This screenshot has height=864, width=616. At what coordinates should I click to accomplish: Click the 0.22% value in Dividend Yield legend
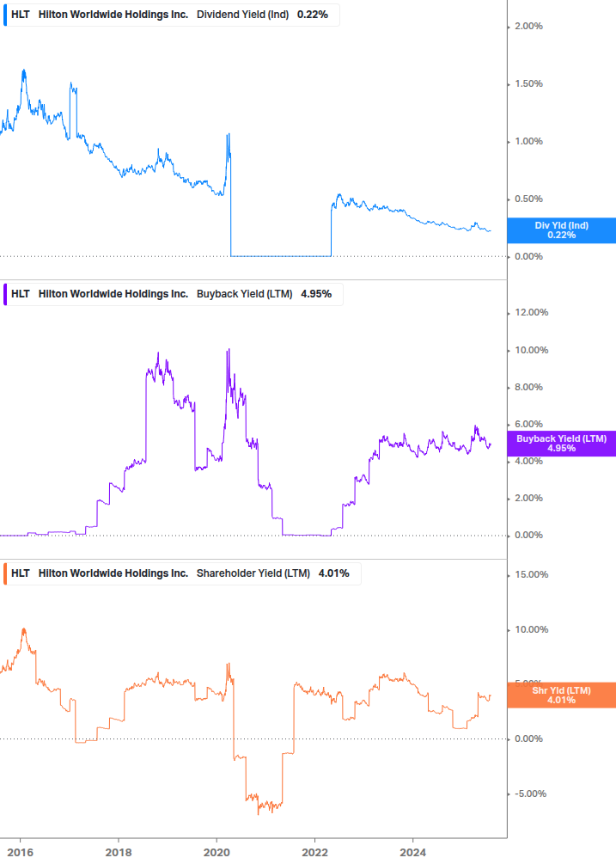point(313,15)
